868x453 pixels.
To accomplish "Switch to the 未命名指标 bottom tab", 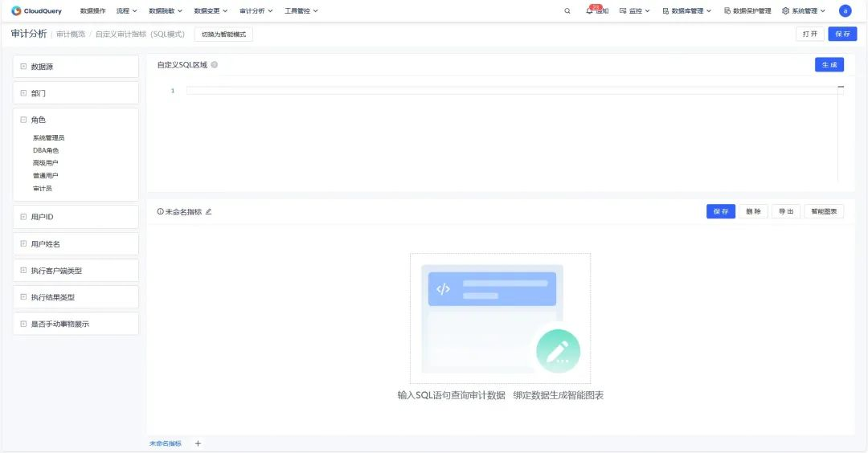I will point(165,443).
